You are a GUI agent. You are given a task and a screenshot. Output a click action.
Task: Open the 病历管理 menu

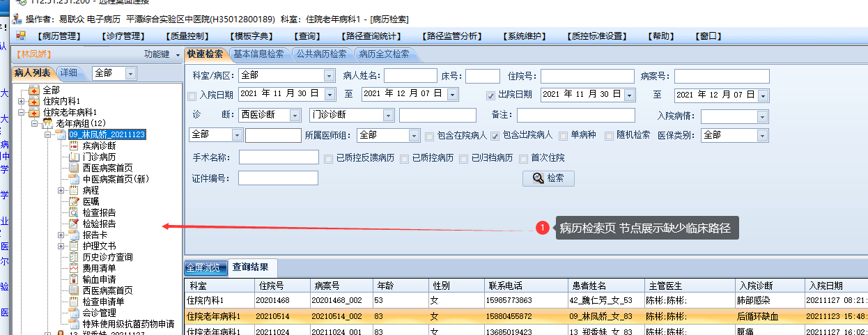[x=59, y=36]
